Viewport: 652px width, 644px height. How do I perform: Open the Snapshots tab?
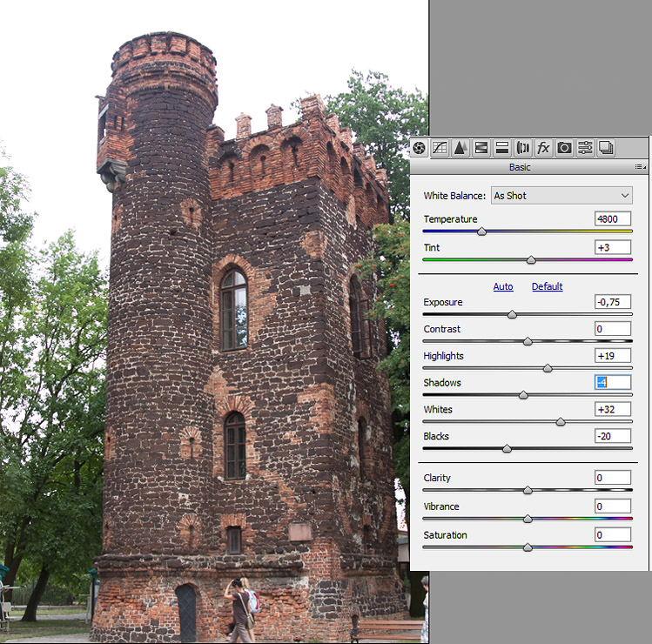coord(607,148)
